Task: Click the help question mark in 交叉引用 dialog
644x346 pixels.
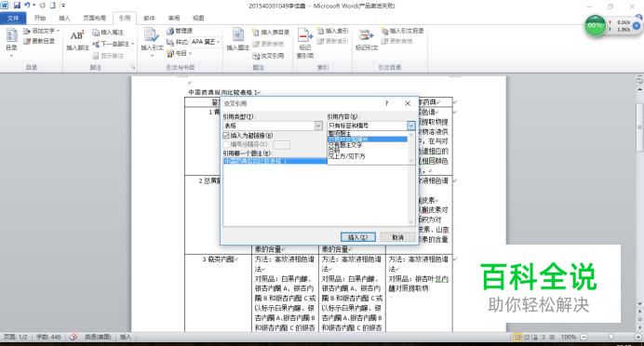Action: pyautogui.click(x=386, y=103)
